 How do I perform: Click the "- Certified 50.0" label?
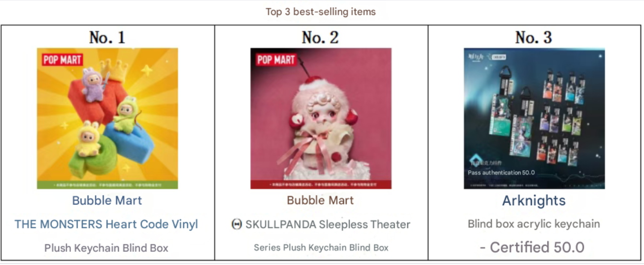tap(532, 247)
